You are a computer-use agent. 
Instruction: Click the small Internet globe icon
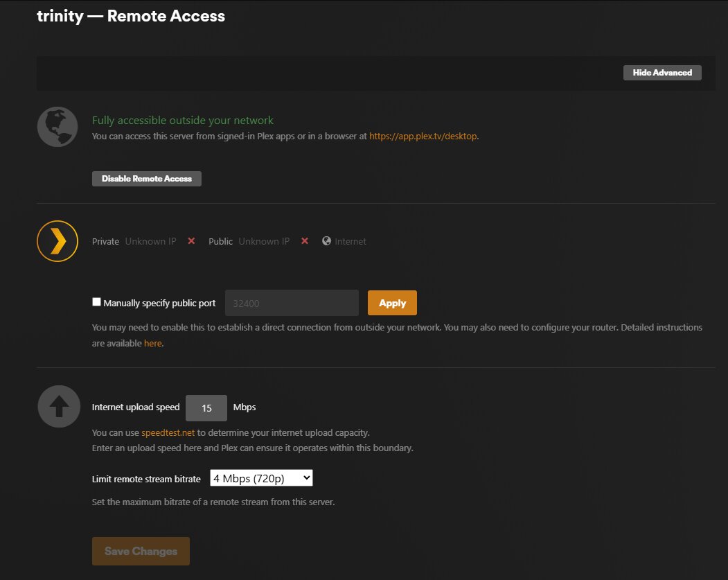(x=326, y=241)
